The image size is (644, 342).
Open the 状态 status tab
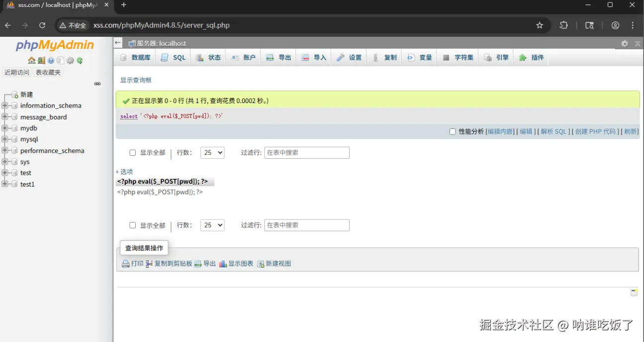208,58
